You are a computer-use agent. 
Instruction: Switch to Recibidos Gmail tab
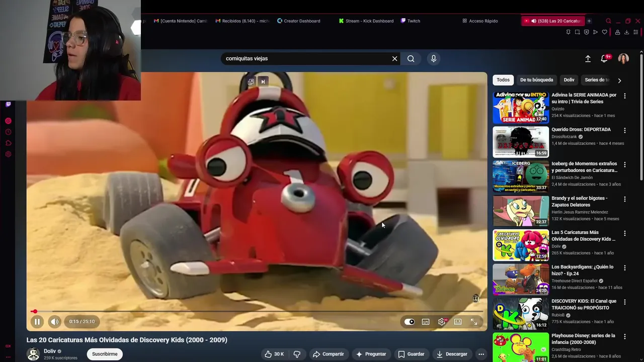[243, 21]
